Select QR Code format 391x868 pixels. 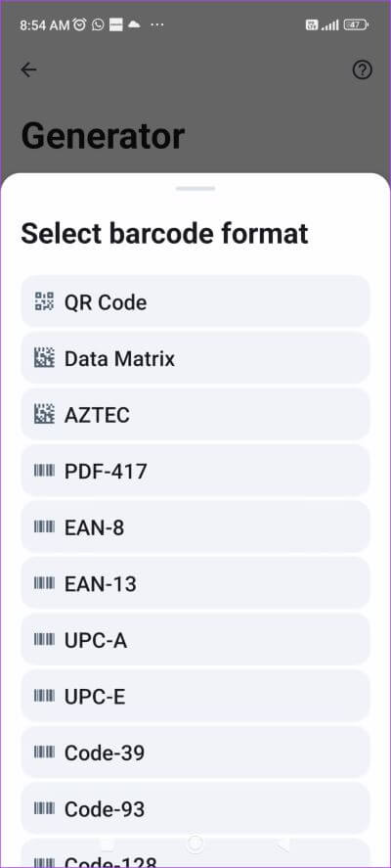pyautogui.click(x=195, y=301)
